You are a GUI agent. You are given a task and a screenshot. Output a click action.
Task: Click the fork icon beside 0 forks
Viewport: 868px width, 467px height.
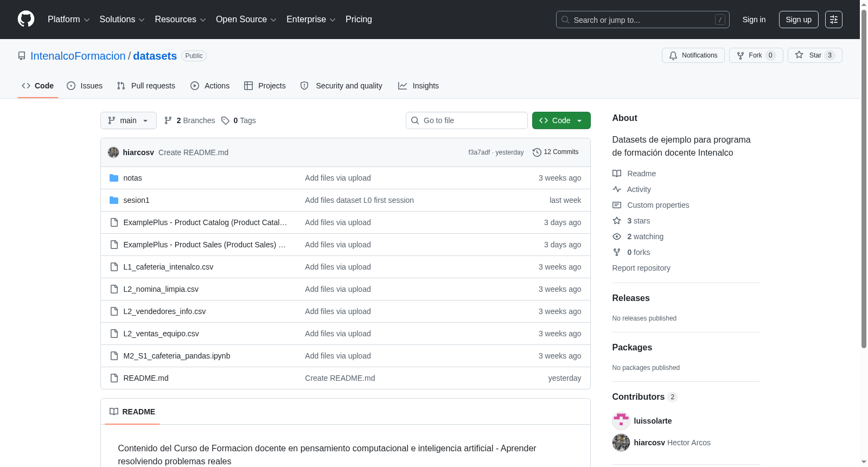point(617,252)
